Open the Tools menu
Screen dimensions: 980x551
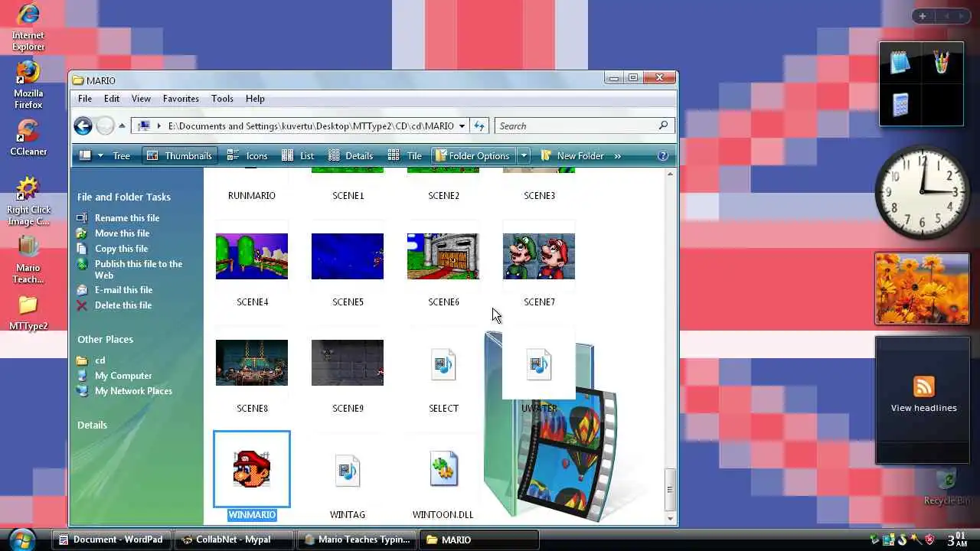click(x=222, y=99)
